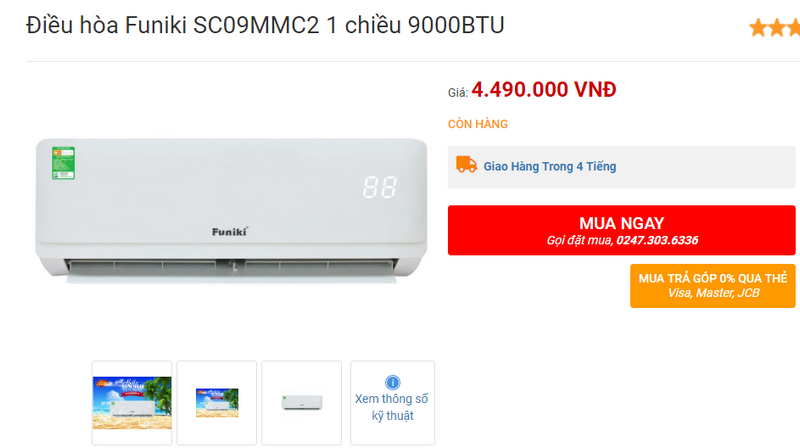Screen dimensions: 800x448
Task: Click Giao Hàng Trong 4 Tiếng text
Action: [550, 166]
